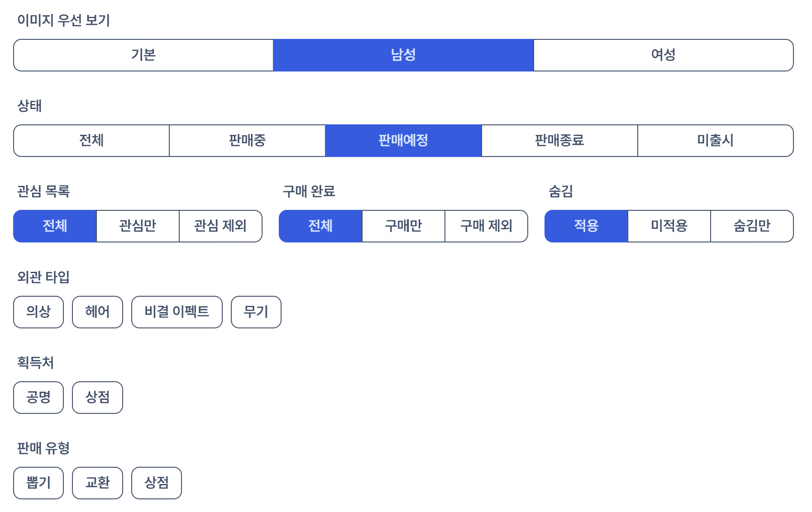Image resolution: width=812 pixels, height=512 pixels.
Task: Toggle 헤어 appearance type chip
Action: click(97, 312)
